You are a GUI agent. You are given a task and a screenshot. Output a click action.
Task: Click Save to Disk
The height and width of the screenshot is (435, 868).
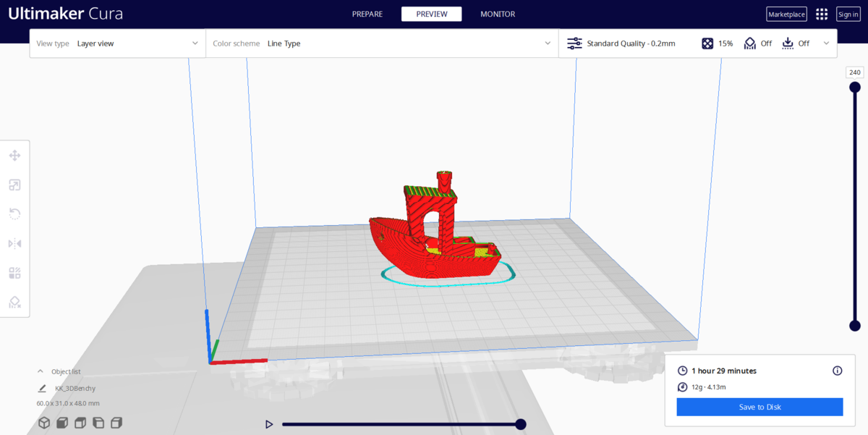click(x=759, y=407)
